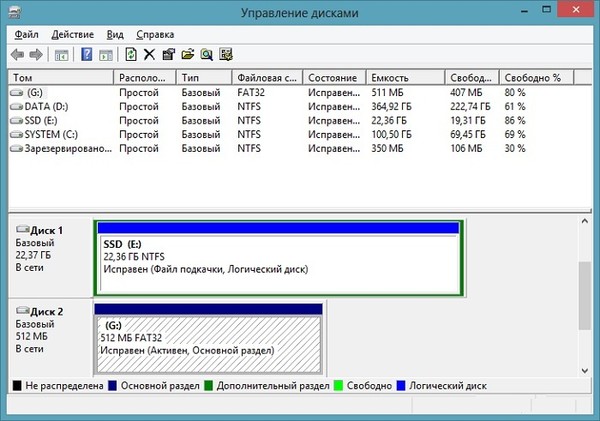The image size is (600, 421).
Task: Open the Справка menu
Action: tap(155, 34)
